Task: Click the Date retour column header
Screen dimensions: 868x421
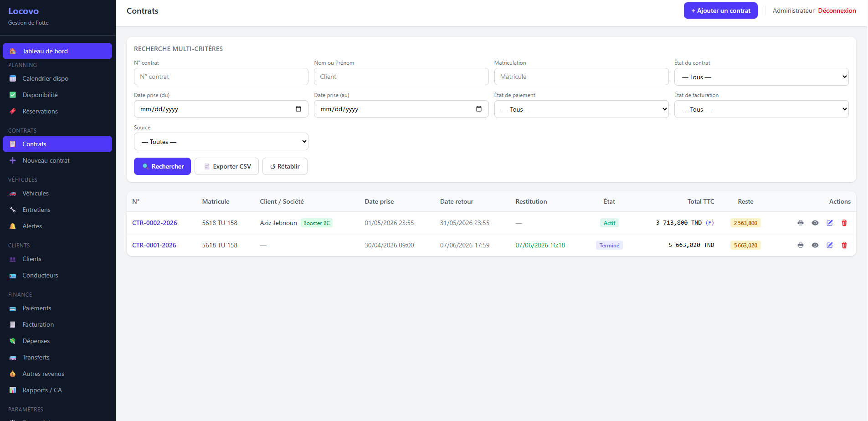Action: 457,201
